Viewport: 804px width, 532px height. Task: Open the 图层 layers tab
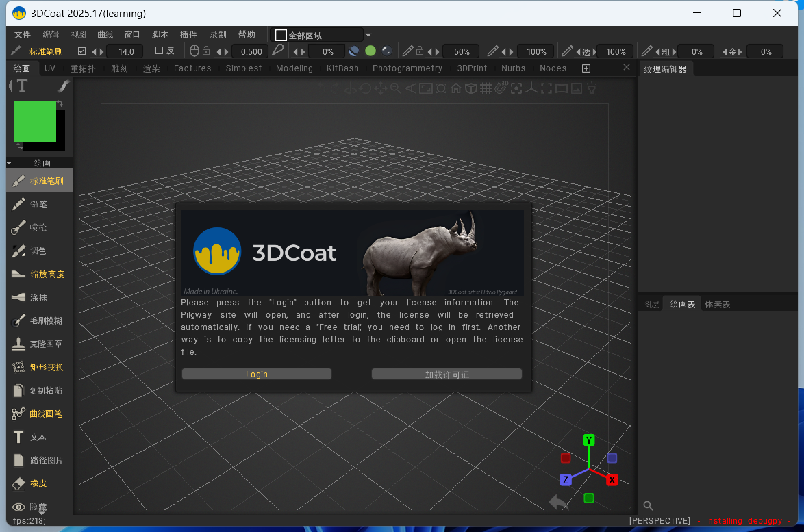point(651,304)
